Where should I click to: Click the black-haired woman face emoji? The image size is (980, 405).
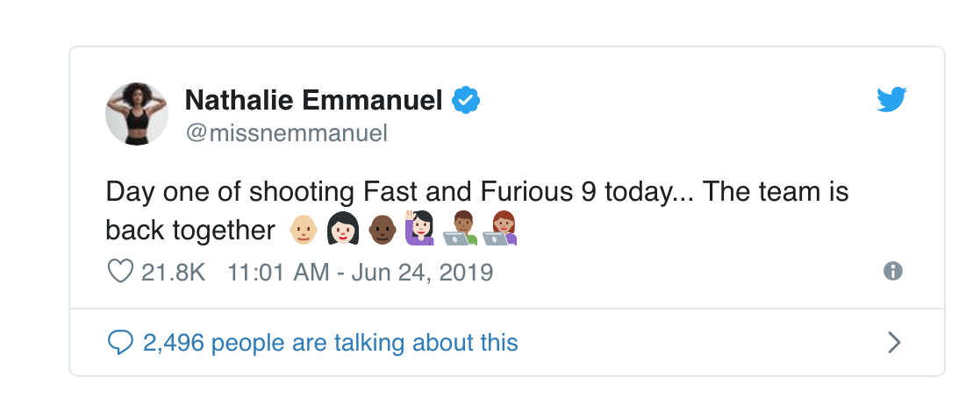click(341, 231)
